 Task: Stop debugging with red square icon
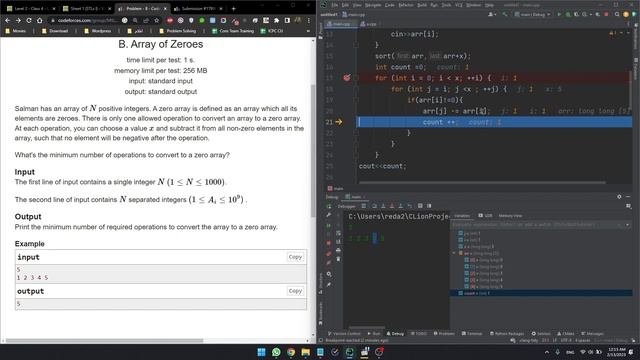329,243
